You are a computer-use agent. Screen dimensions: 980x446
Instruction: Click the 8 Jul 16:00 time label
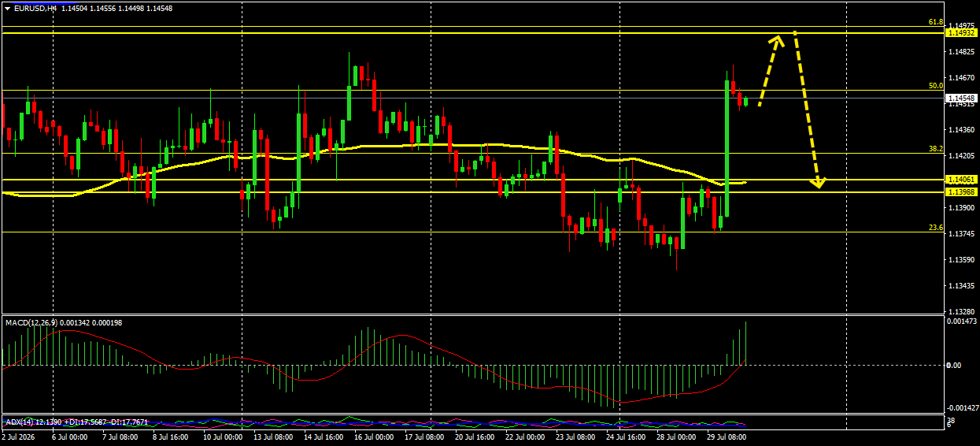pos(172,436)
